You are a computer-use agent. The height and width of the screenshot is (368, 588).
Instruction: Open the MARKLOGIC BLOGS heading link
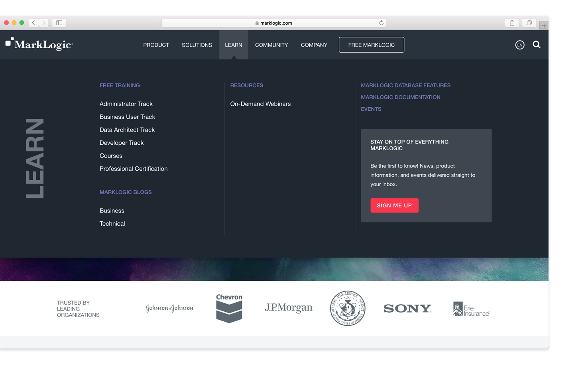point(126,192)
